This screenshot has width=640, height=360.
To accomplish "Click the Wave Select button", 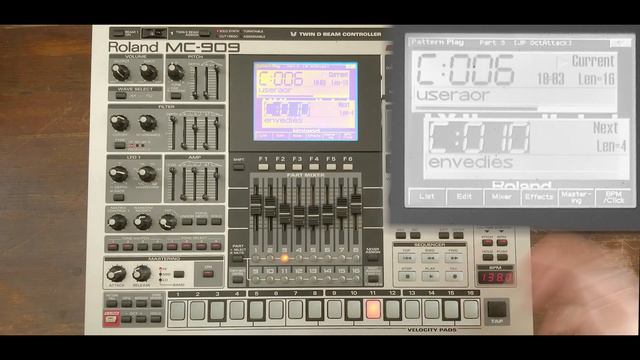I will [120, 96].
